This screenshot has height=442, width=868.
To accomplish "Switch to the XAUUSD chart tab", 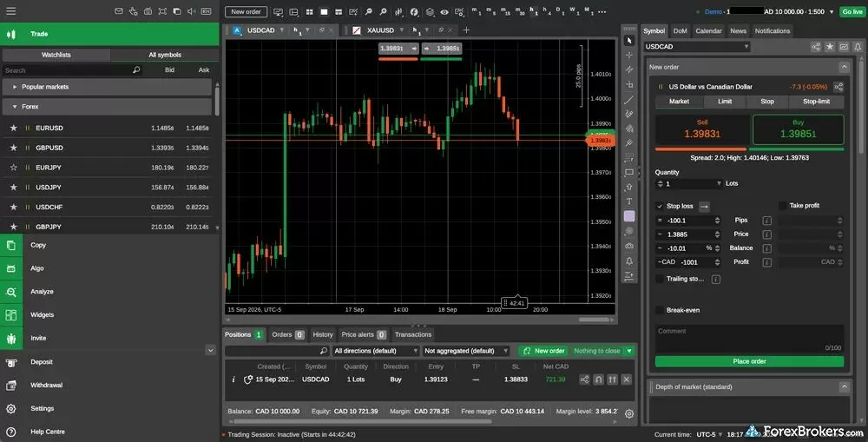I will pos(380,30).
